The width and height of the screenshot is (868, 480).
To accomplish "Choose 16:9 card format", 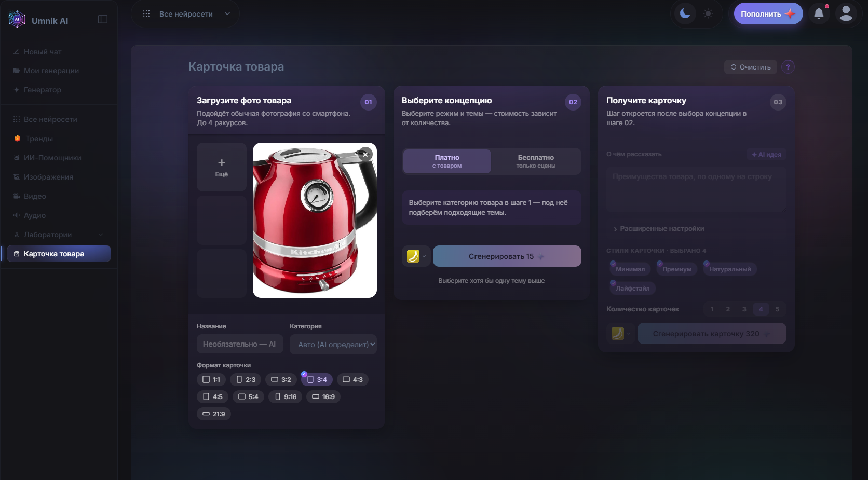I will (323, 397).
